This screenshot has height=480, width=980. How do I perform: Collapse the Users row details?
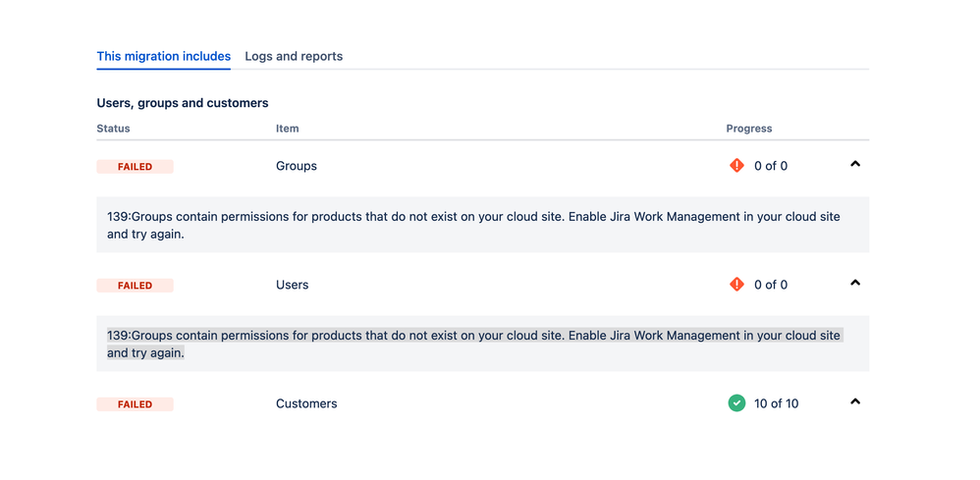point(855,283)
